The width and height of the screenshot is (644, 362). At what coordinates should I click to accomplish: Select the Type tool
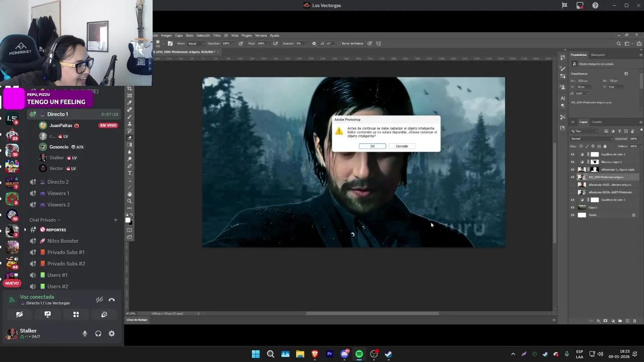tap(129, 173)
